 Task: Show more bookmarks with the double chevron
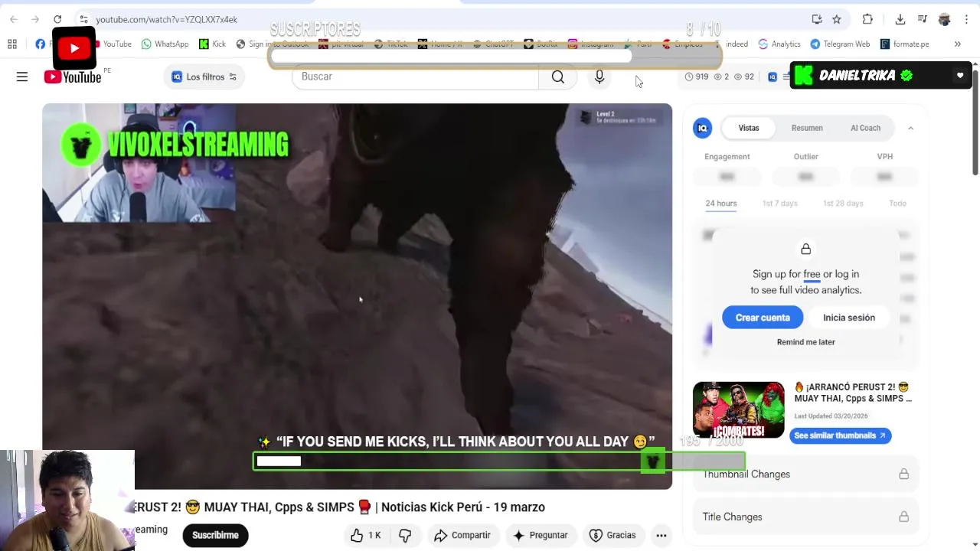[x=957, y=44]
